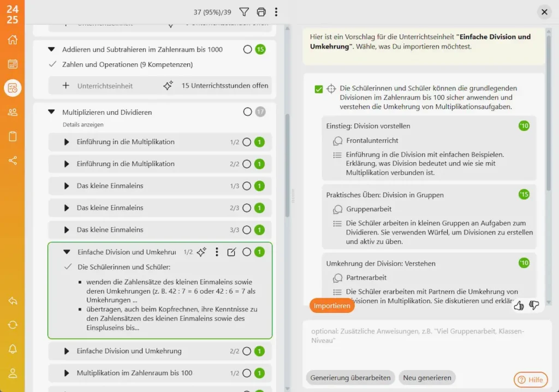Image resolution: width=559 pixels, height=392 pixels.
Task: Toggle circle for Einführung Multiplikation 2/2
Action: click(x=247, y=164)
